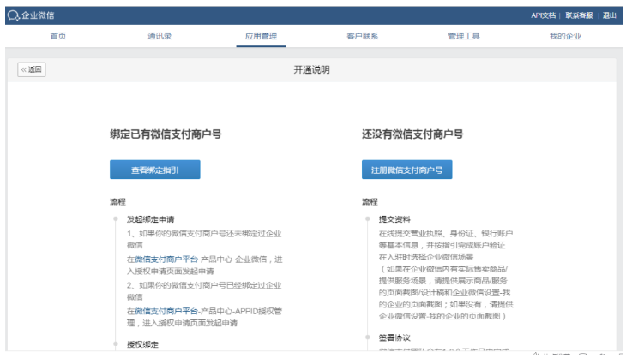This screenshot has height=364, width=632.
Task: Open 联系客服 in header
Action: pyautogui.click(x=579, y=15)
